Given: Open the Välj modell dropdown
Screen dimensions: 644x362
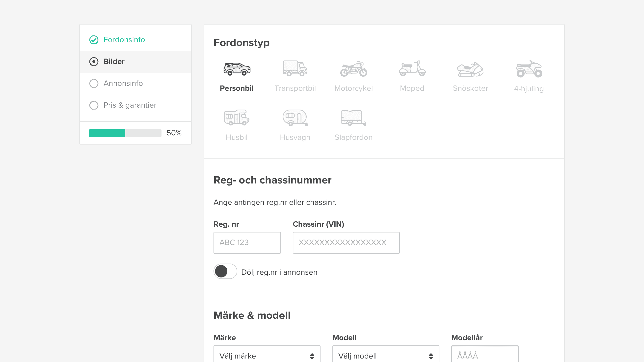Looking at the screenshot, I should (385, 356).
